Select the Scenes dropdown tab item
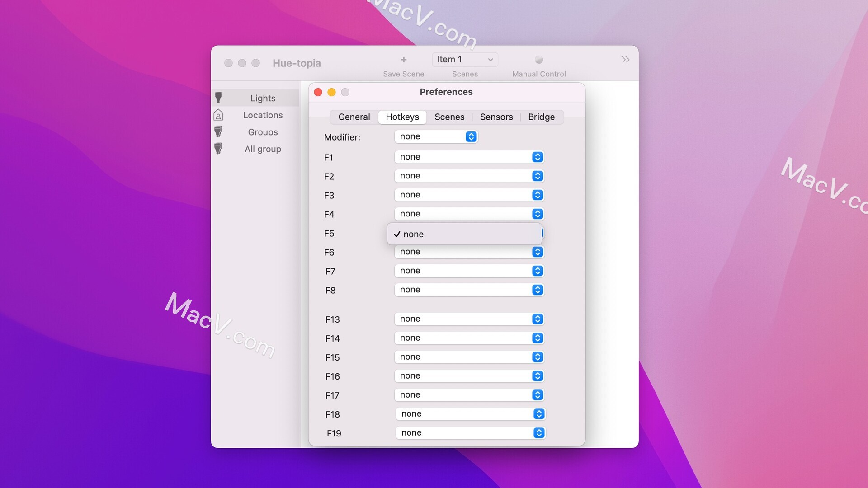 coord(449,117)
